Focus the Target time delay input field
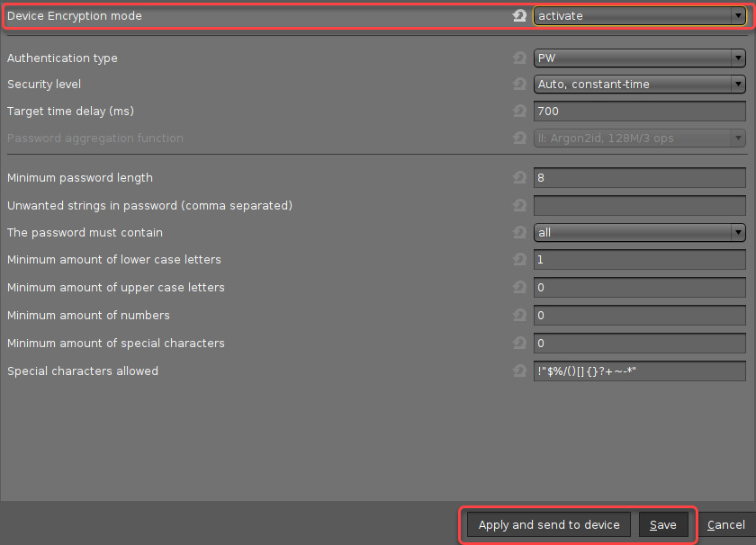This screenshot has width=756, height=545. (639, 112)
